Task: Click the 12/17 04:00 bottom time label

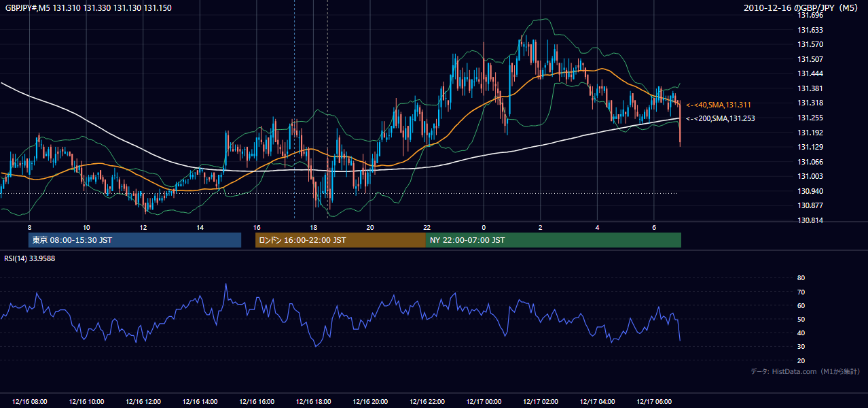Action: point(598,402)
